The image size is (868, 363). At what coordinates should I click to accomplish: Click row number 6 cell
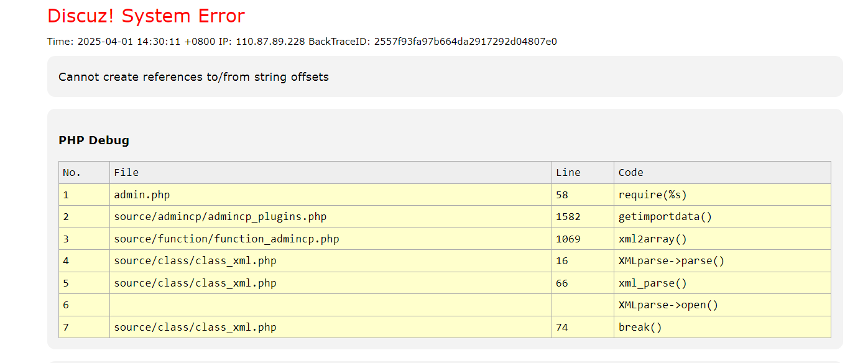point(85,305)
